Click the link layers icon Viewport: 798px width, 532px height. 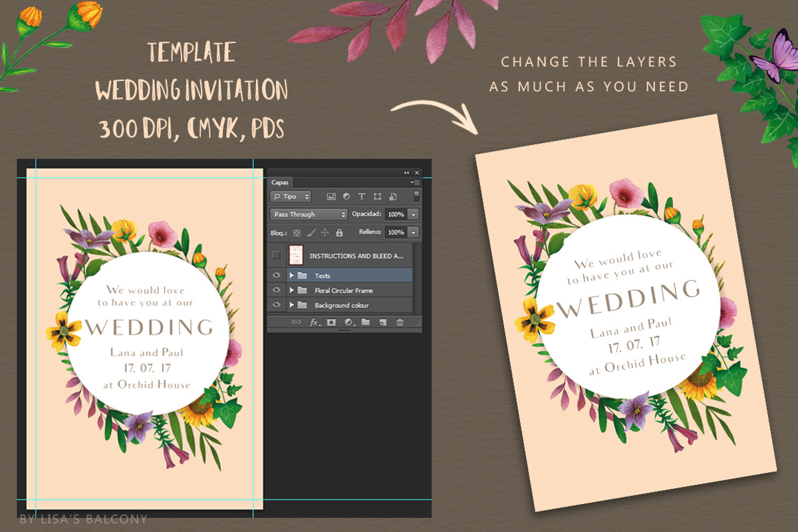pyautogui.click(x=297, y=323)
